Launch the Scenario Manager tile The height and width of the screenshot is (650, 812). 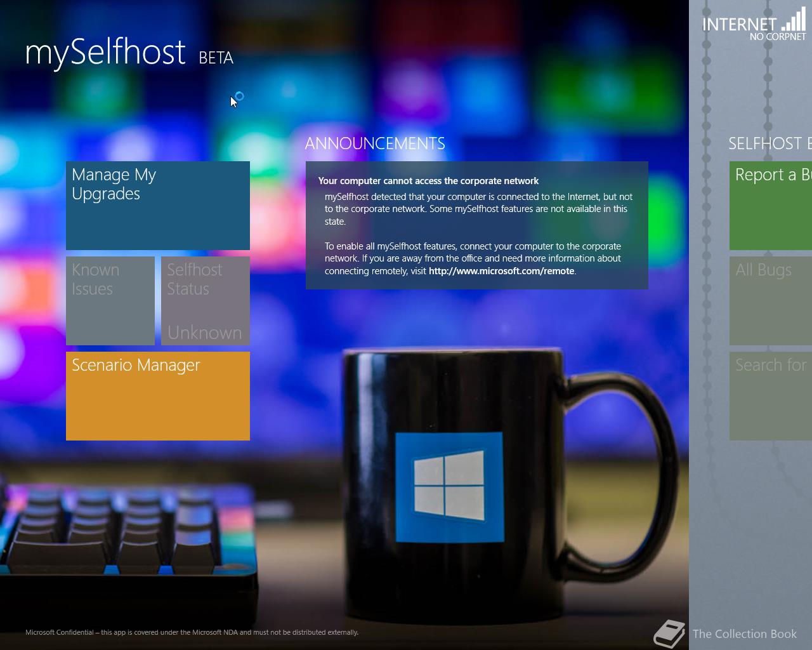pos(158,396)
